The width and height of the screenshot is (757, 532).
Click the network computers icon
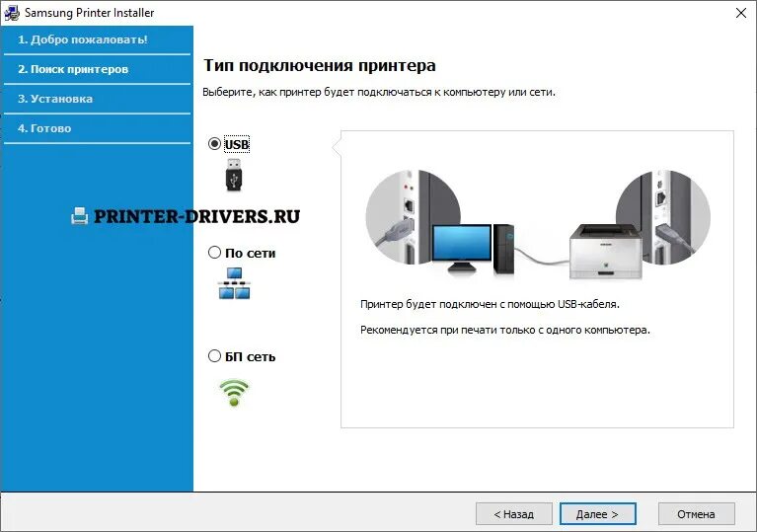click(234, 283)
